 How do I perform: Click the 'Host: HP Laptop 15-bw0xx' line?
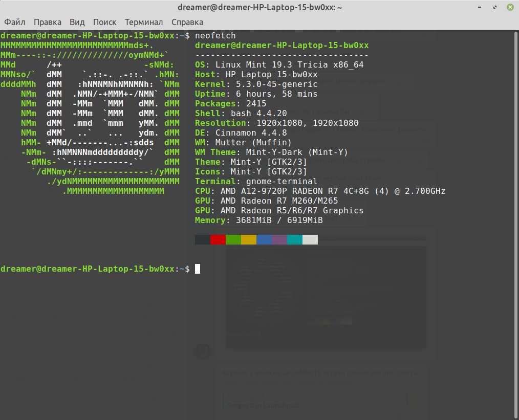[256, 75]
